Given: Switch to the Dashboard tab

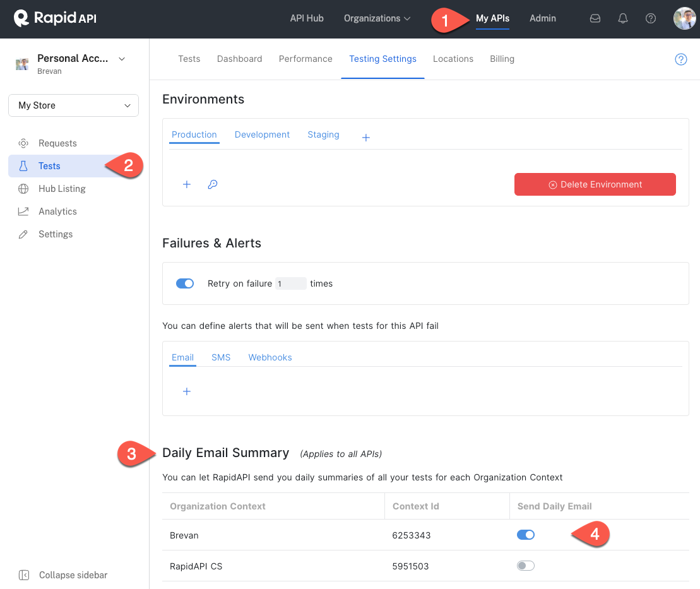Looking at the screenshot, I should click(x=239, y=59).
